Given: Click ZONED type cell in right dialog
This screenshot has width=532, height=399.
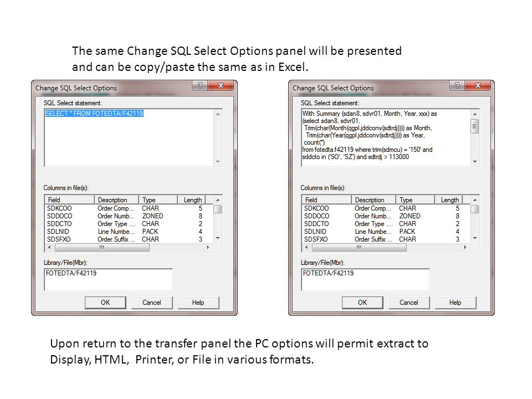Looking at the screenshot, I should (x=410, y=216).
